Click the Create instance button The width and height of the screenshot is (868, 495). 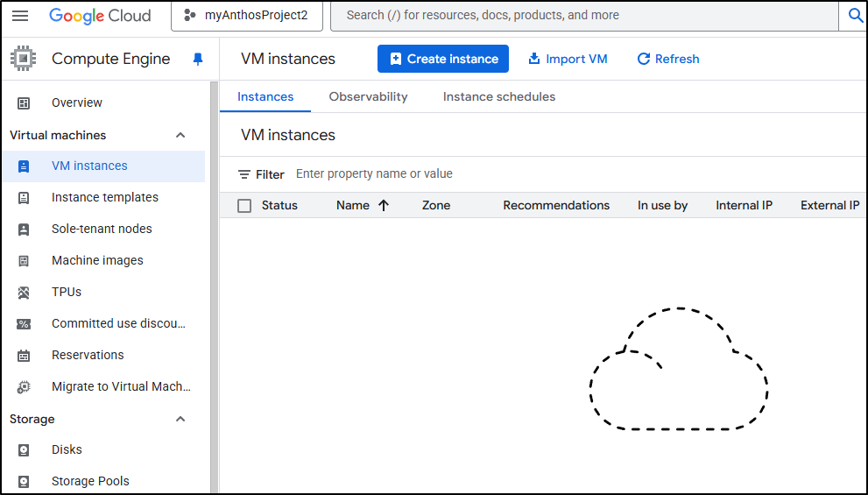tap(443, 59)
